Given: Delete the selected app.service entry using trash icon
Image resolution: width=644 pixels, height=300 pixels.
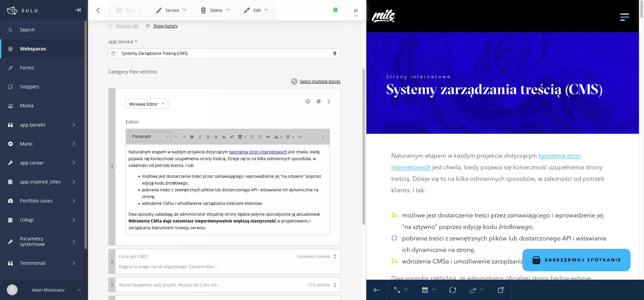Looking at the screenshot, I should [335, 53].
